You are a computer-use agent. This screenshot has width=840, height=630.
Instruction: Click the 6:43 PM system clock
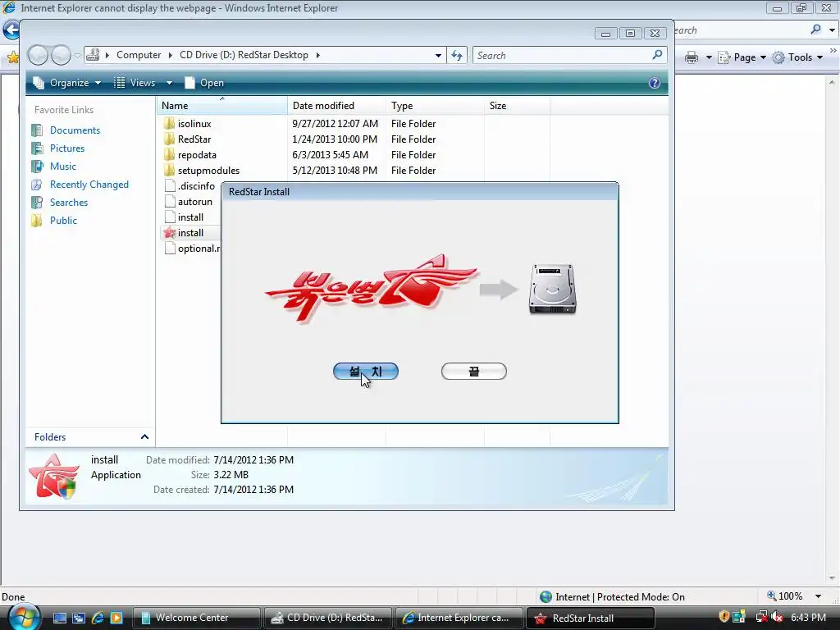point(808,617)
